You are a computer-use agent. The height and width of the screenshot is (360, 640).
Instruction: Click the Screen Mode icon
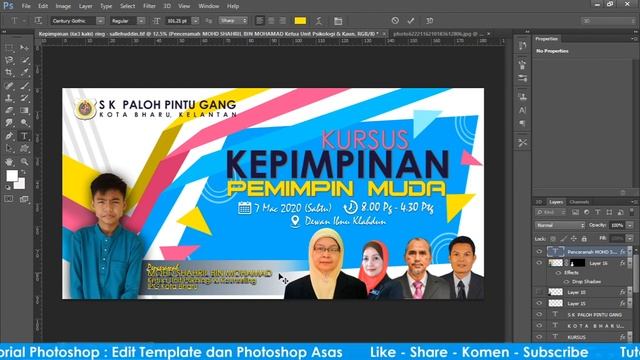click(24, 199)
